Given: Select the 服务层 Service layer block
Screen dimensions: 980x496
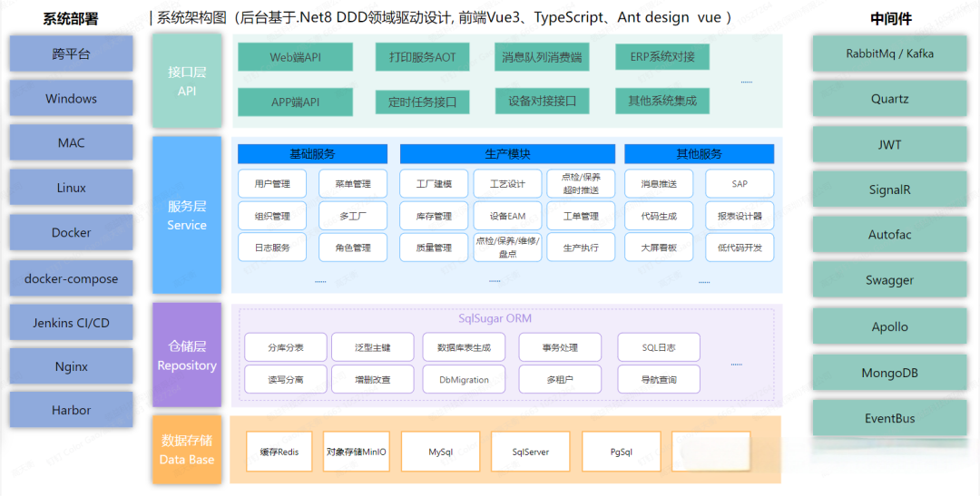Looking at the screenshot, I should [187, 215].
